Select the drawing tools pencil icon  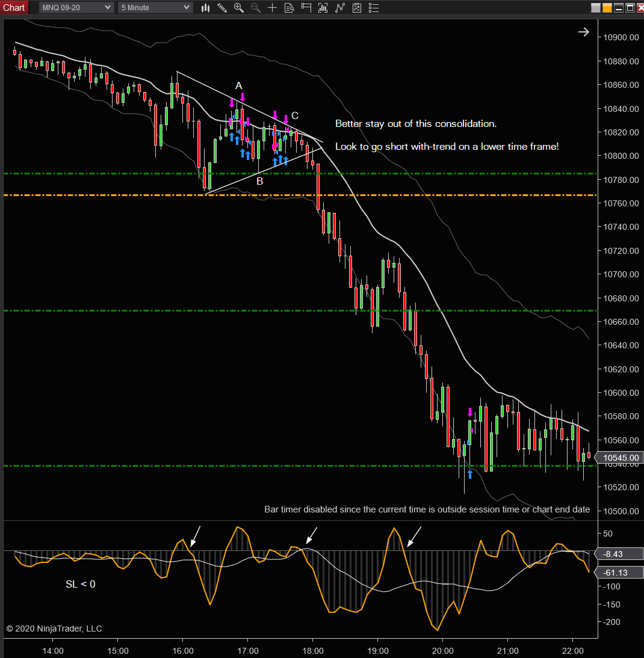point(222,8)
